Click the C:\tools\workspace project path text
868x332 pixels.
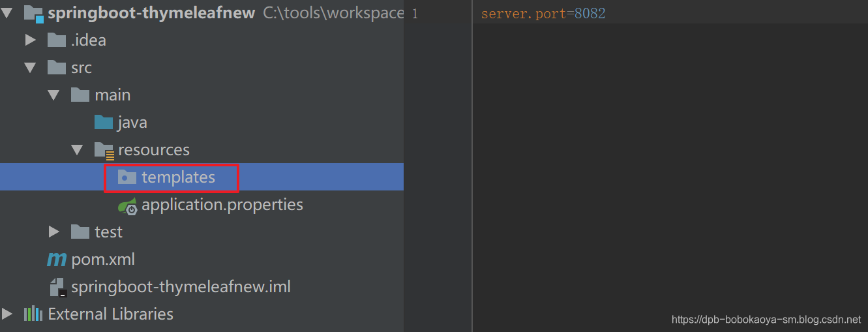click(x=333, y=13)
